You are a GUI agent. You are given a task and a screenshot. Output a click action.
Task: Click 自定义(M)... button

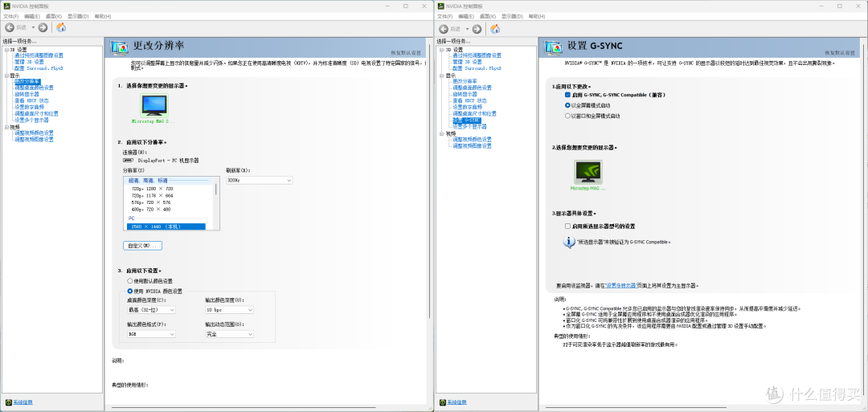tap(142, 246)
